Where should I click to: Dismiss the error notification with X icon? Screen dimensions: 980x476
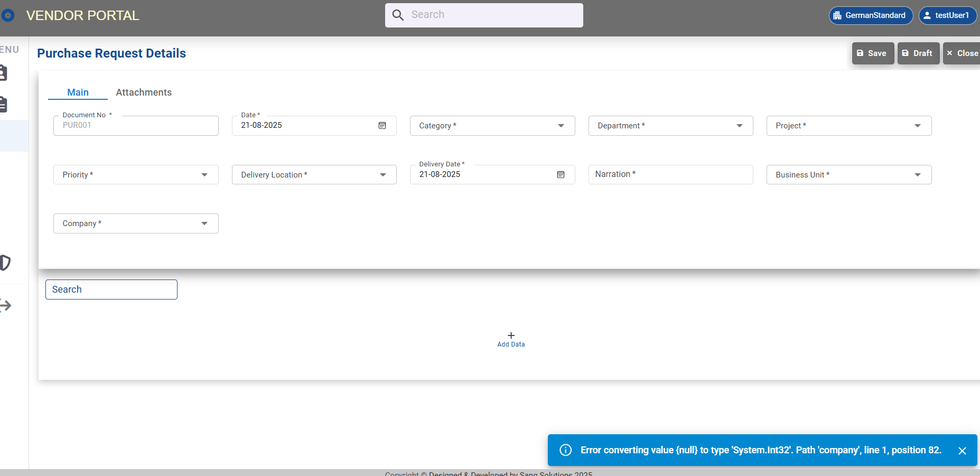(x=962, y=451)
